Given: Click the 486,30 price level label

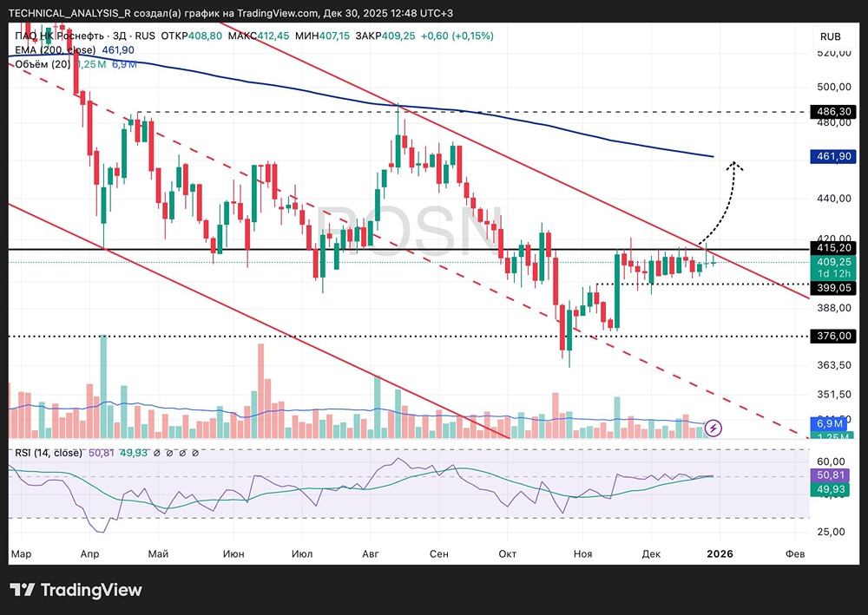Looking at the screenshot, I should pyautogui.click(x=833, y=112).
